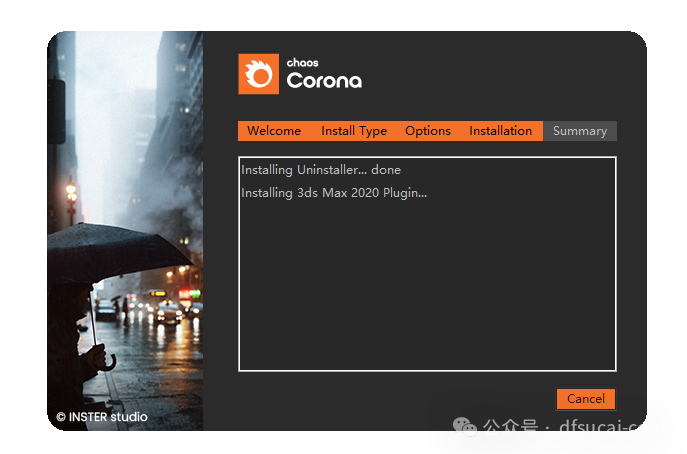Switch to the Installation step tab
This screenshot has height=454, width=687.
(500, 131)
